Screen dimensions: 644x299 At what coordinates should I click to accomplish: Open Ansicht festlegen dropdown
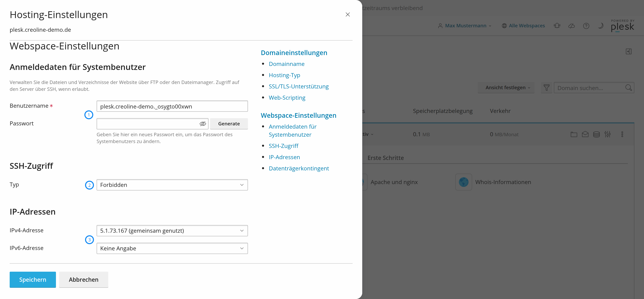[506, 88]
